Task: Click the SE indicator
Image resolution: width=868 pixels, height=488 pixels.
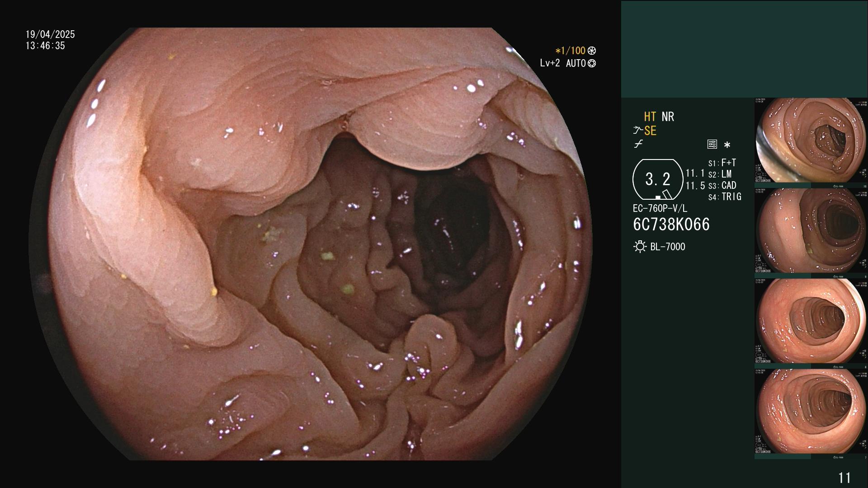Action: 650,131
